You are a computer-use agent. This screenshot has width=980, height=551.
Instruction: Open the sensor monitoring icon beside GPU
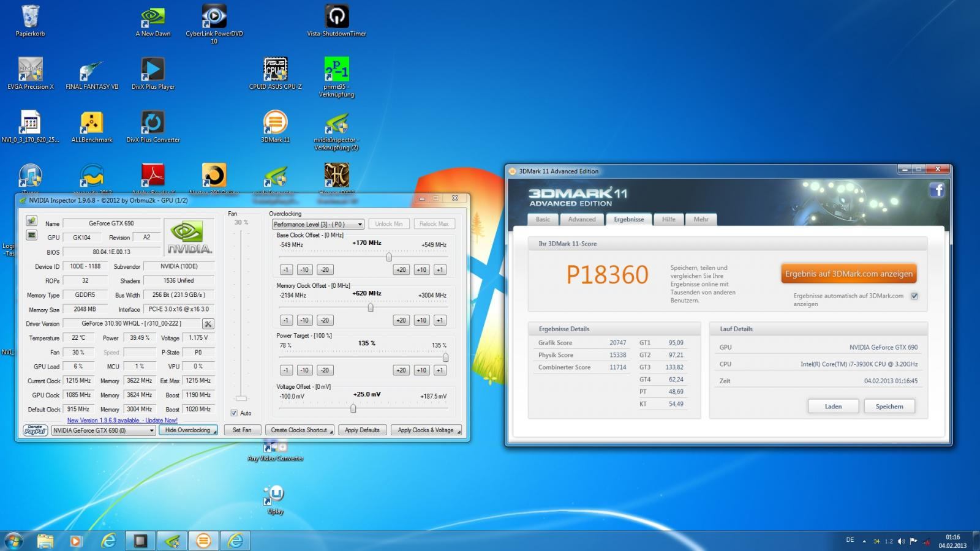[x=31, y=235]
